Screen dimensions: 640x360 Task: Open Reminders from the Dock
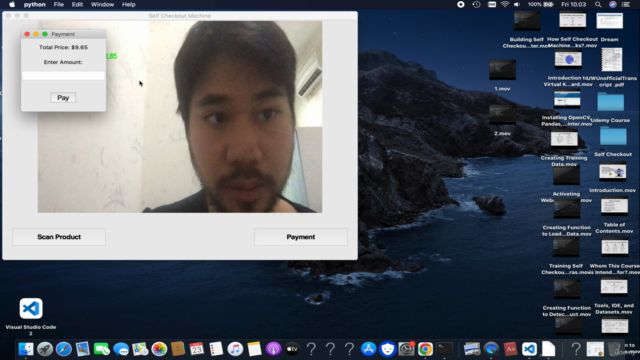[x=216, y=349]
